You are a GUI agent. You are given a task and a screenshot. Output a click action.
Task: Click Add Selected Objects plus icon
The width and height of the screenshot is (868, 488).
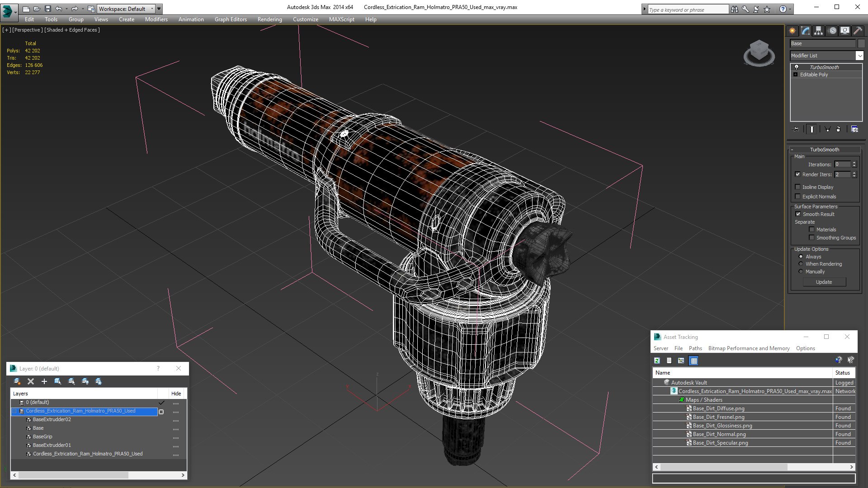[x=44, y=381]
